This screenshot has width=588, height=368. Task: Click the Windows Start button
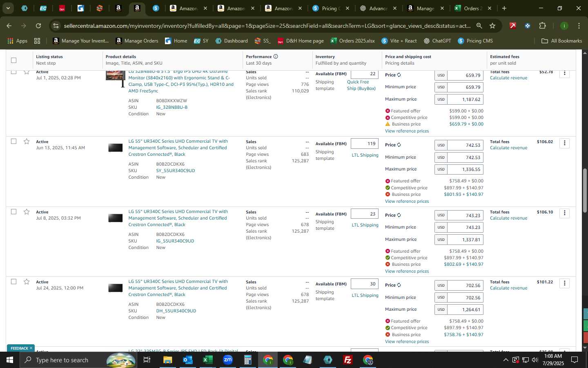pyautogui.click(x=10, y=360)
